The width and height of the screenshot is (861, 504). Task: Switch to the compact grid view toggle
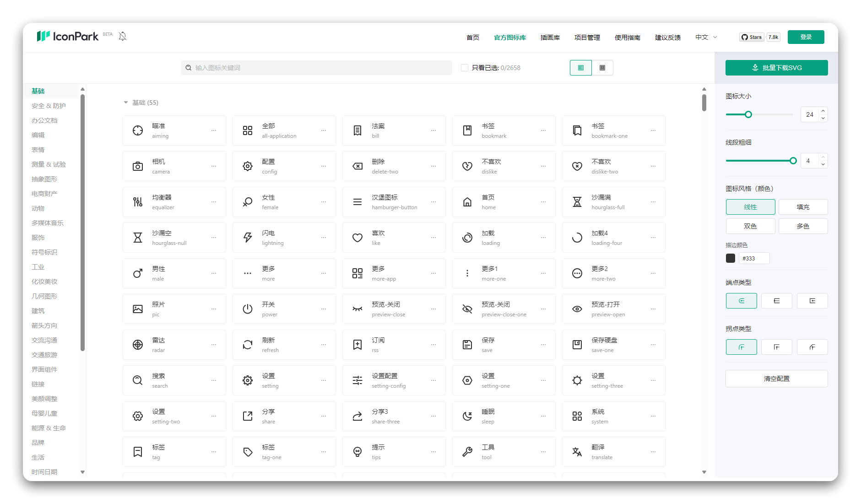603,67
